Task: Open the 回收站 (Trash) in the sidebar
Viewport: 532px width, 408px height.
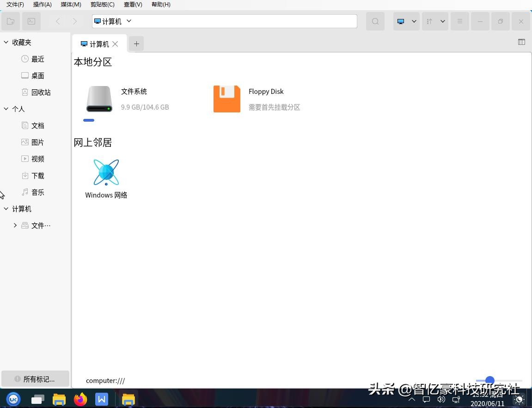Action: [41, 92]
